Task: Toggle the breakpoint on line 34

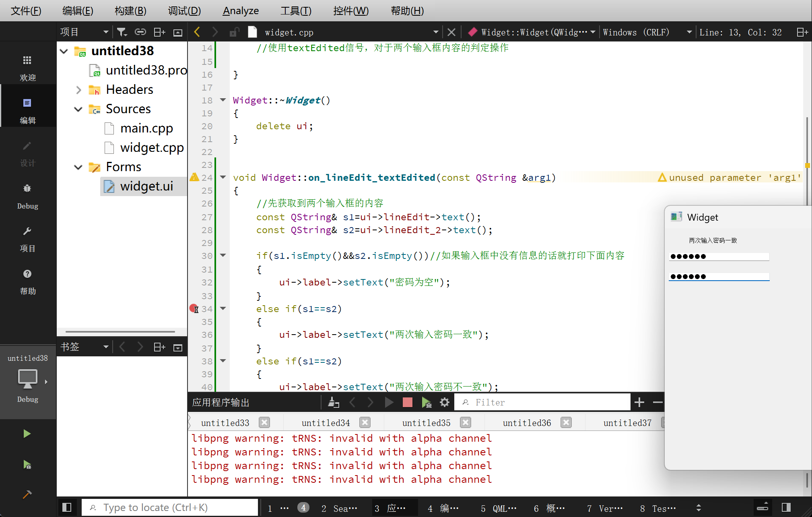Action: [x=194, y=308]
